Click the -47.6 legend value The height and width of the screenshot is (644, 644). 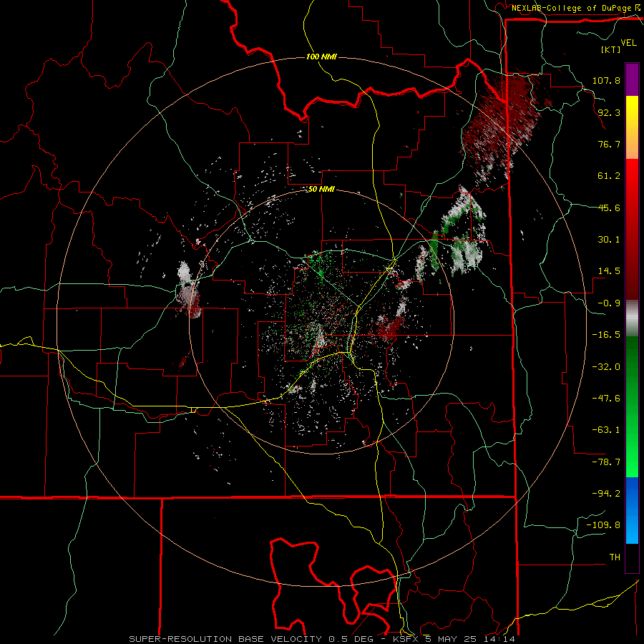pyautogui.click(x=606, y=398)
